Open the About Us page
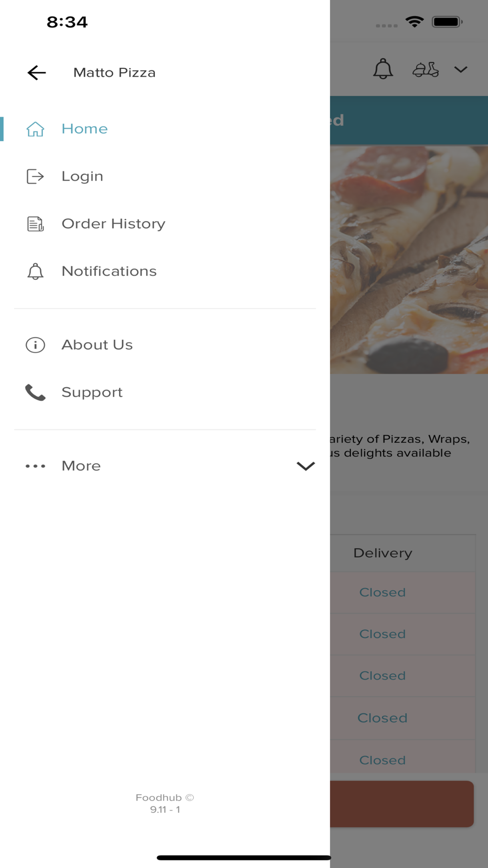The image size is (488, 868). tap(97, 345)
